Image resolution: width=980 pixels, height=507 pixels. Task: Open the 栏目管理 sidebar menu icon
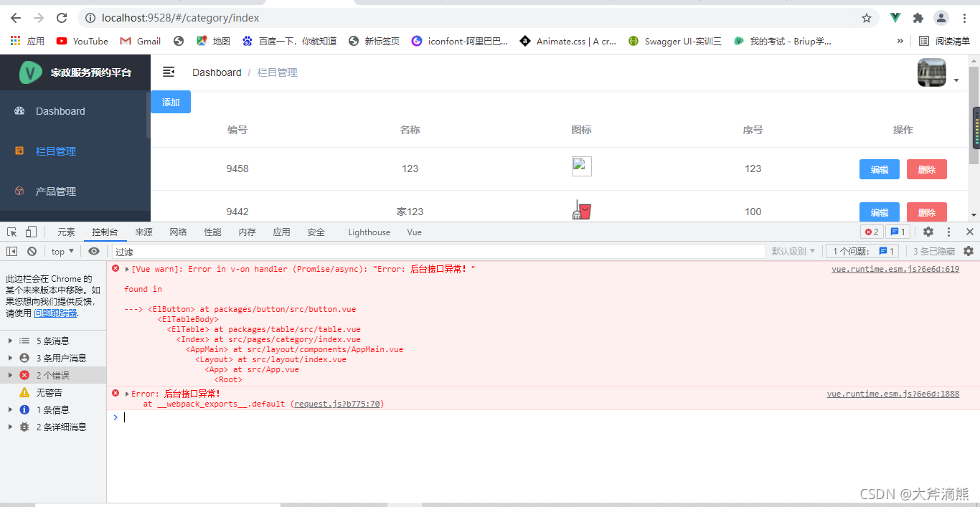point(20,151)
